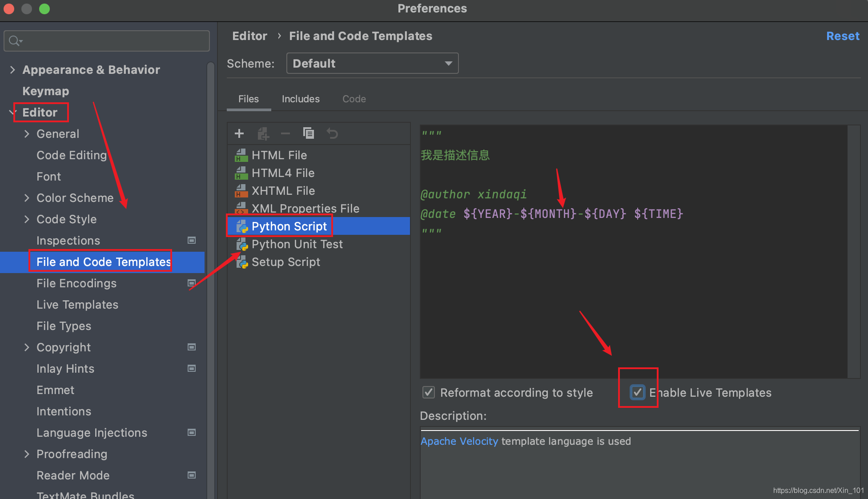Click the Create Child Template File icon
The width and height of the screenshot is (868, 499).
pos(263,133)
